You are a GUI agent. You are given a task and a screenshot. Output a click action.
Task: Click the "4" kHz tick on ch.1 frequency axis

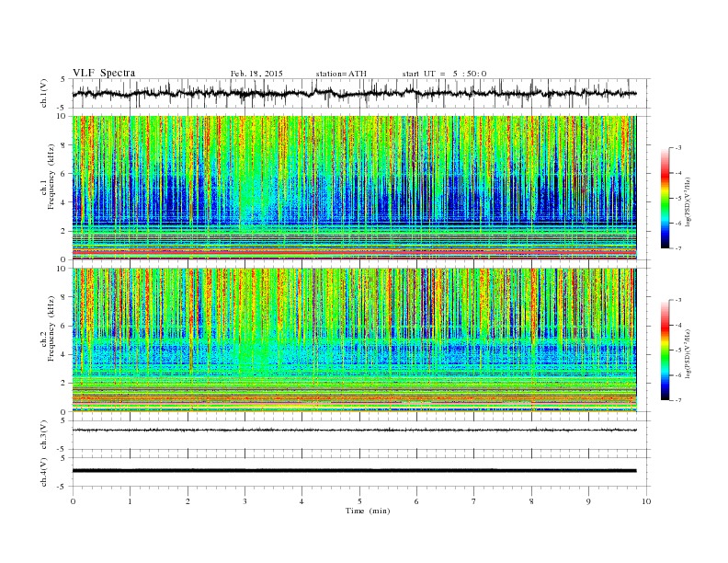(x=63, y=202)
